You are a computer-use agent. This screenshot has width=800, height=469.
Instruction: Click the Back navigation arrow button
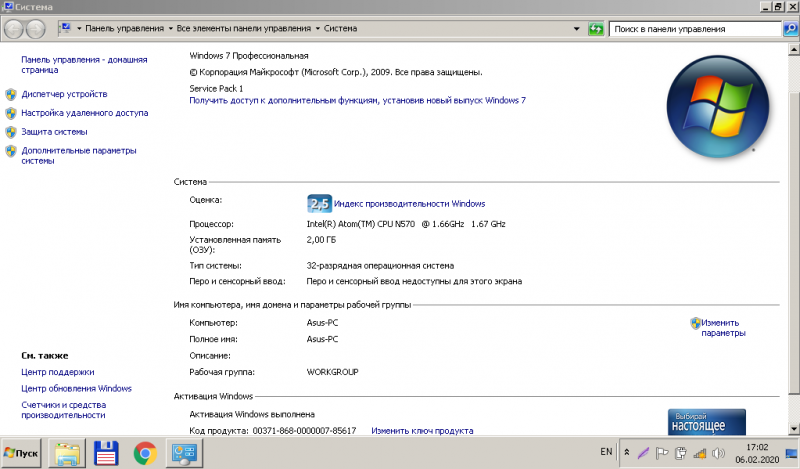point(14,29)
